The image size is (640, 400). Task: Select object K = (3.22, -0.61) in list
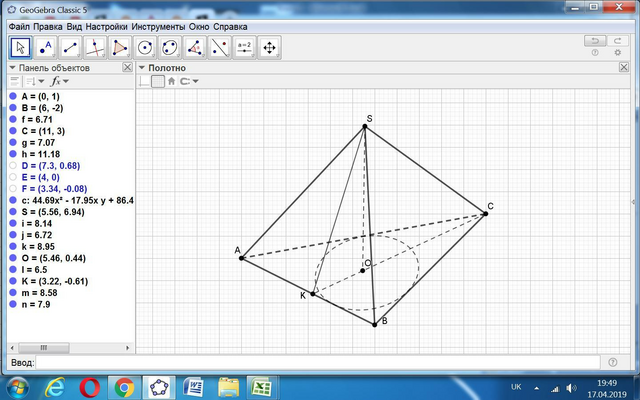(55, 281)
